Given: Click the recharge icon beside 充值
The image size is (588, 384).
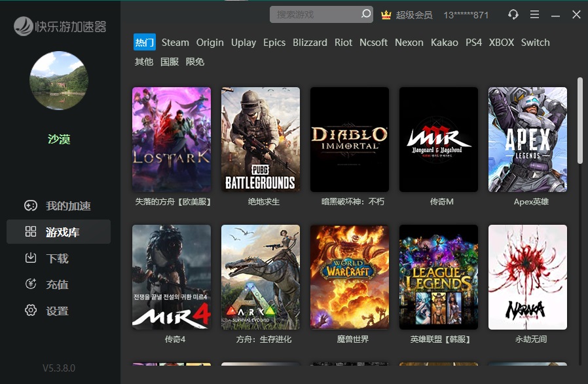Looking at the screenshot, I should [31, 284].
